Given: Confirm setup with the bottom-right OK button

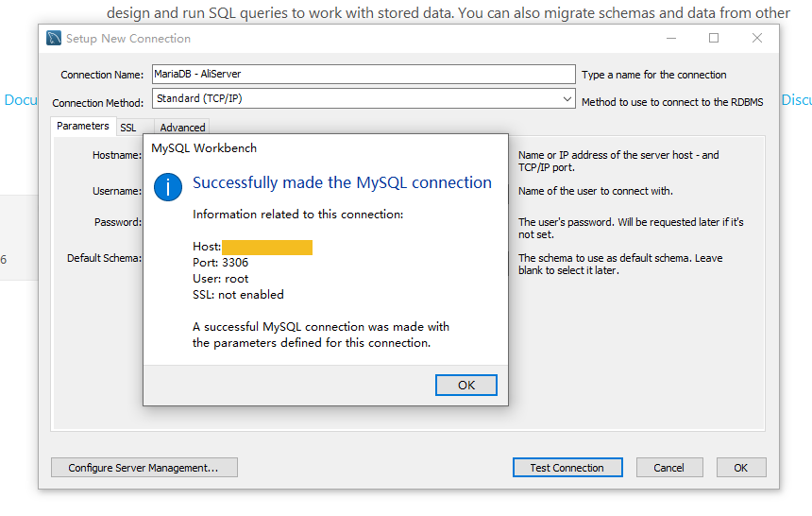Looking at the screenshot, I should coord(741,468).
